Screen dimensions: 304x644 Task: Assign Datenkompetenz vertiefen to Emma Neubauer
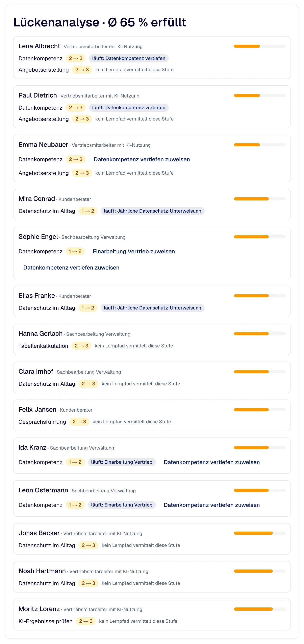142,159
